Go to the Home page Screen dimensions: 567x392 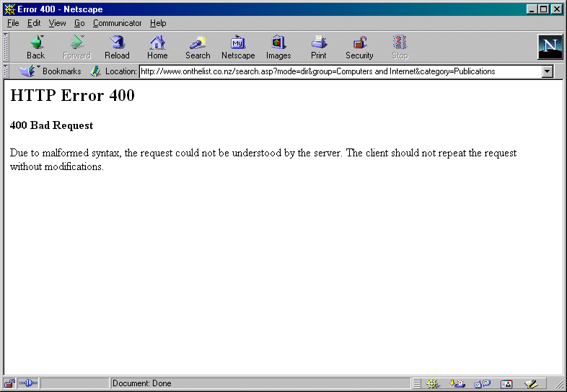[x=157, y=47]
